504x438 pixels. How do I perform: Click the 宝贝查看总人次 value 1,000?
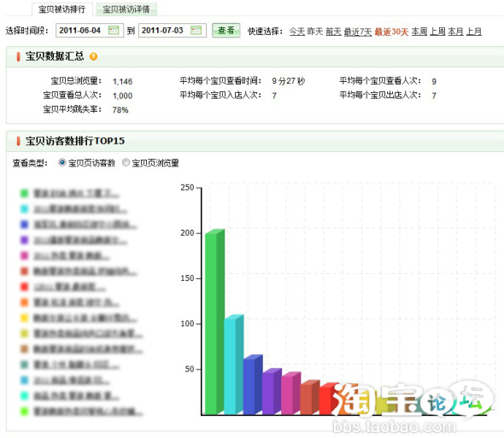tap(122, 96)
